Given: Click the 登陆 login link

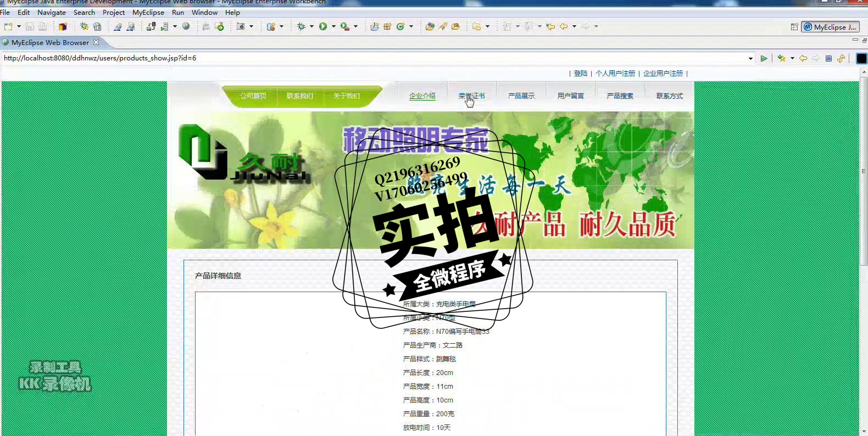Looking at the screenshot, I should point(581,73).
